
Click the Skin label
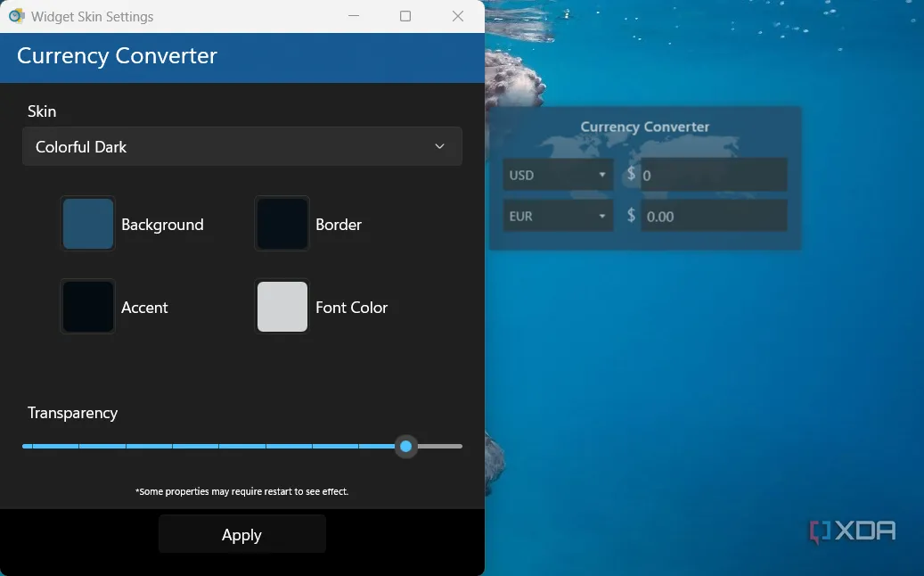click(x=42, y=111)
